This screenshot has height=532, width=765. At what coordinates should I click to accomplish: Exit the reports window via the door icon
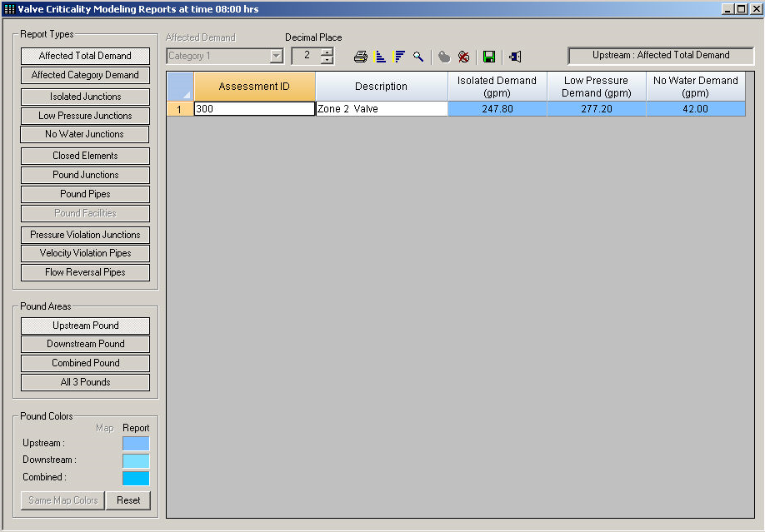pos(515,57)
